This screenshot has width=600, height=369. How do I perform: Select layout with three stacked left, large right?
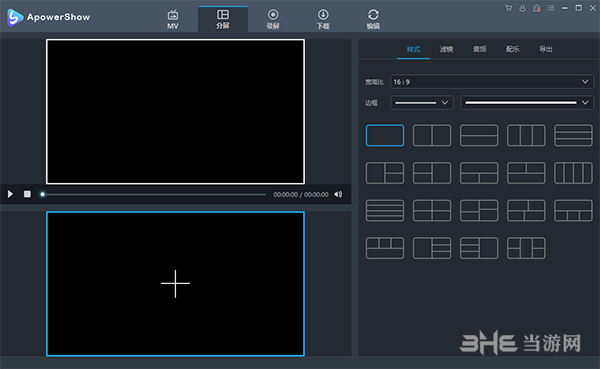pos(479,248)
